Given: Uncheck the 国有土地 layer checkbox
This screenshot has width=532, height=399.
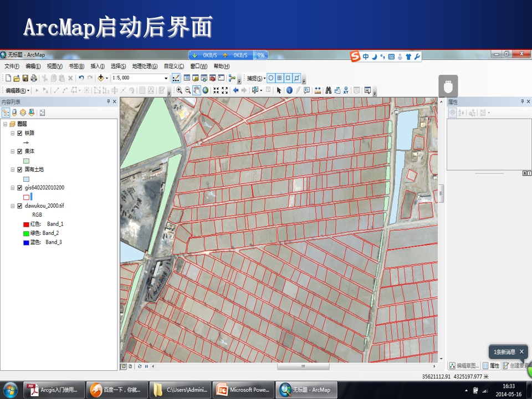Looking at the screenshot, I should (x=20, y=170).
